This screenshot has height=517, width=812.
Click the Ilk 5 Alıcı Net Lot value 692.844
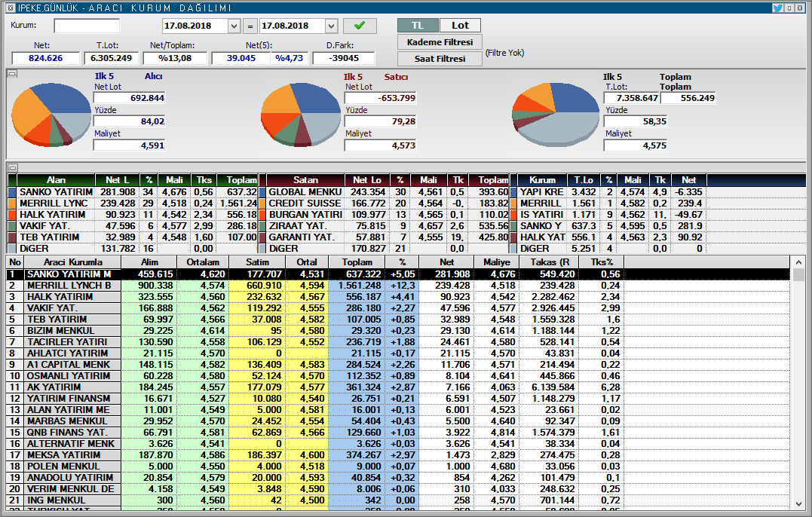130,98
